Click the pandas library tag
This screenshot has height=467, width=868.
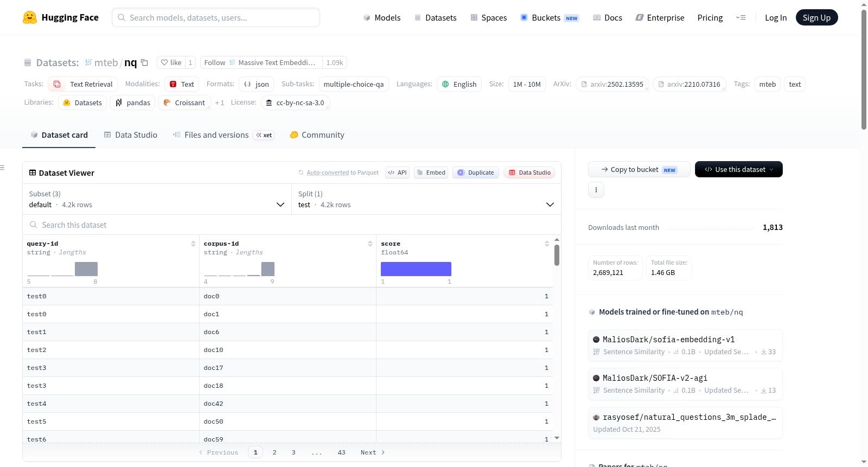[x=133, y=103]
